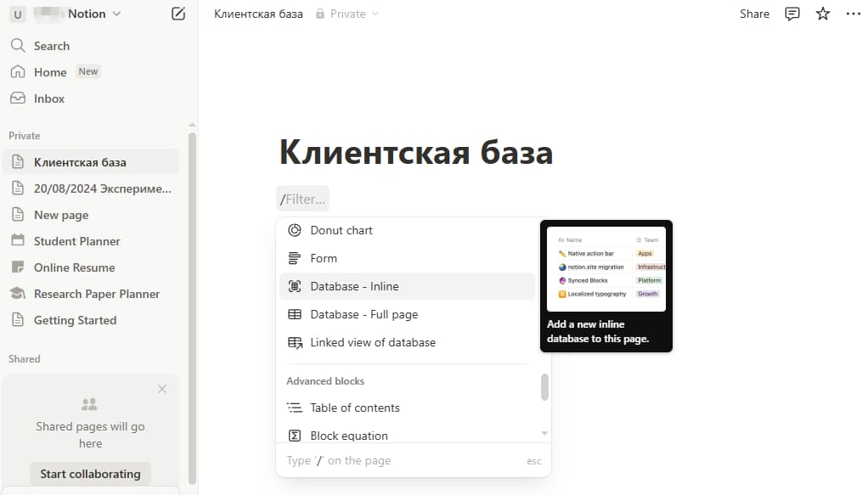Image resolution: width=868 pixels, height=495 pixels.
Task: Favorite the page with the star icon
Action: coord(823,14)
